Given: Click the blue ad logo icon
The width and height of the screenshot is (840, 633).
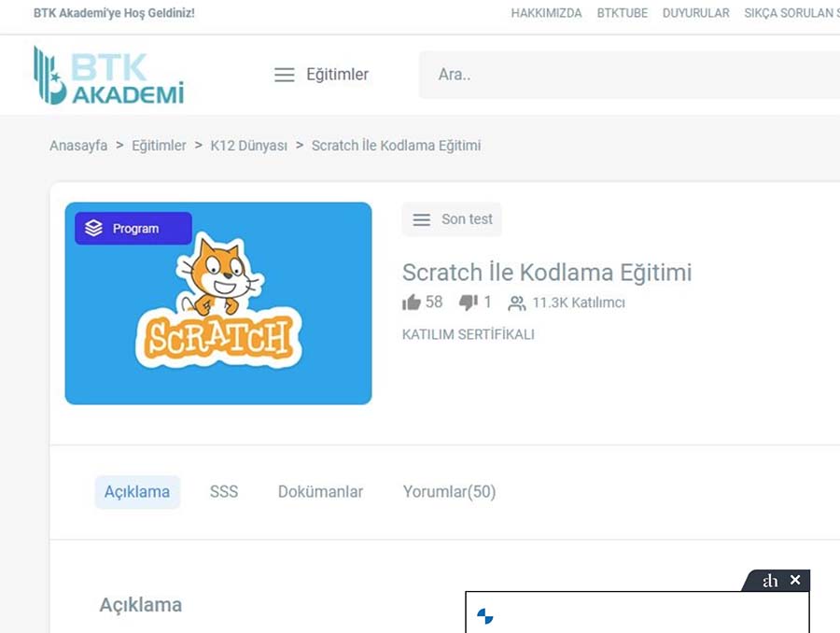Looking at the screenshot, I should 484,616.
